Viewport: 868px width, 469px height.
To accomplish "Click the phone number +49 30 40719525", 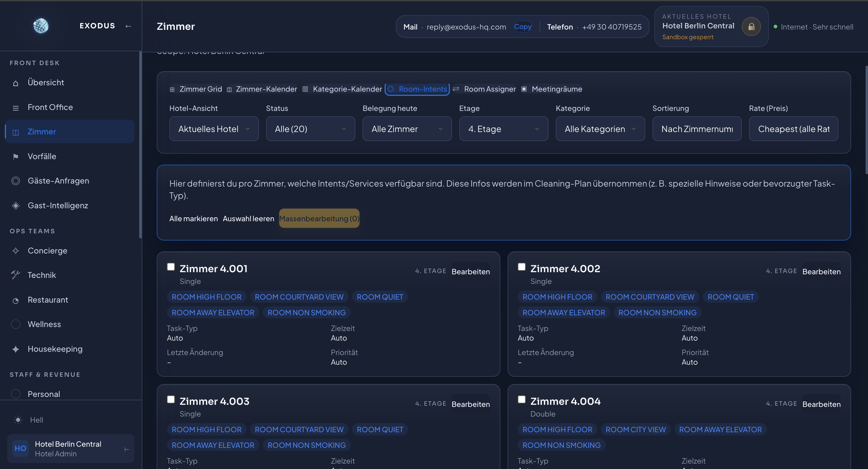I will click(612, 27).
